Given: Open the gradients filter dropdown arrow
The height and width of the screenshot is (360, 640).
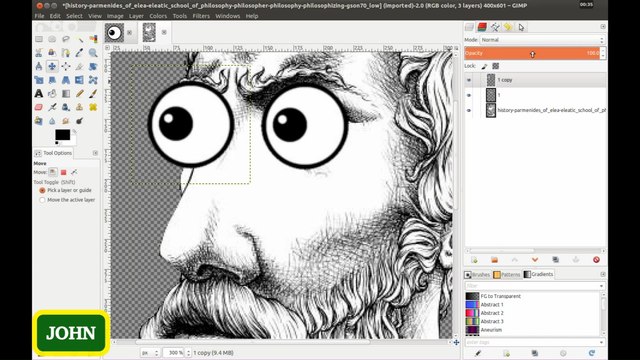Looking at the screenshot, I should click(x=601, y=286).
